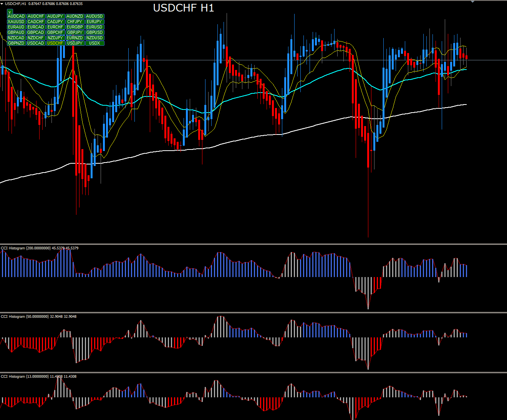
Task: Click the CCI Histogram (50.00000000) label
Action: [38, 317]
